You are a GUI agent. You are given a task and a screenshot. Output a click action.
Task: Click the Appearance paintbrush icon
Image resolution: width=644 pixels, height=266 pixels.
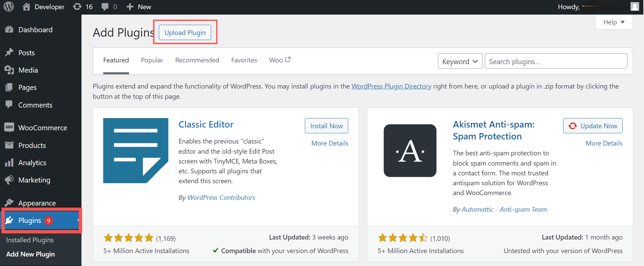[x=9, y=203]
